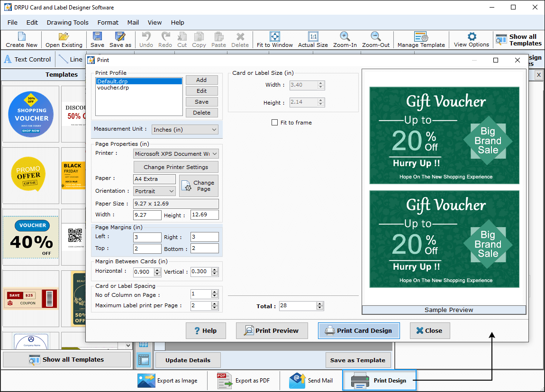
Task: Click the Print Card Design button
Action: pos(359,330)
